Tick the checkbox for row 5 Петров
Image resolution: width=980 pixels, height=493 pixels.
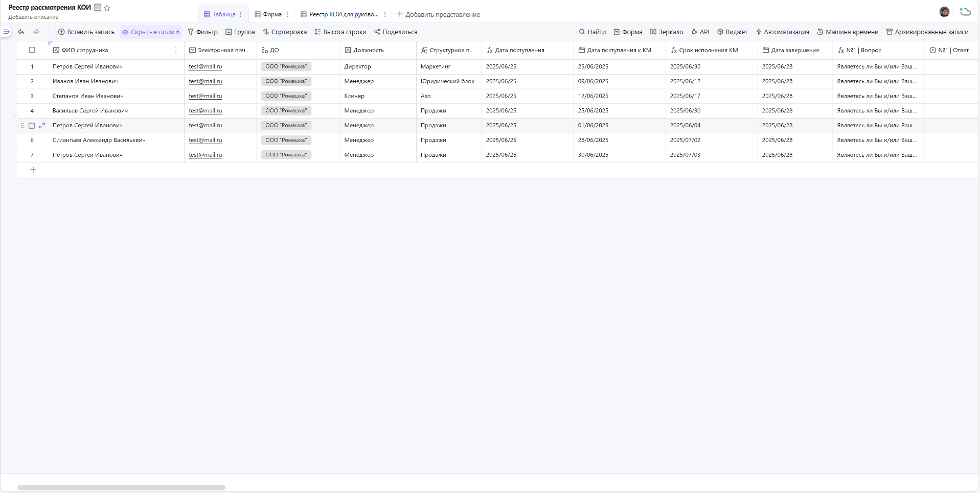pyautogui.click(x=32, y=125)
